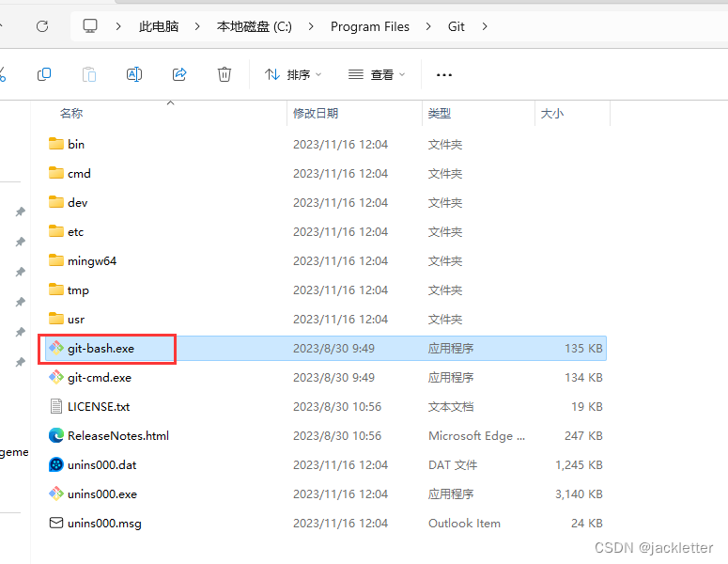Click the unins000.exe Git icon

tap(56, 493)
